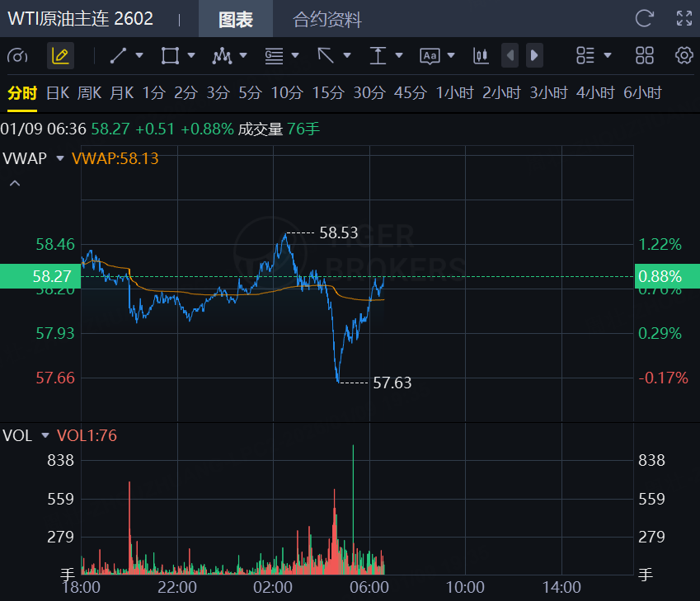Select the 15分 interval

point(327,93)
